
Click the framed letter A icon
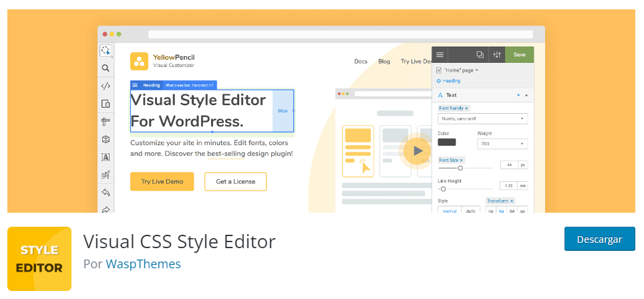[106, 157]
